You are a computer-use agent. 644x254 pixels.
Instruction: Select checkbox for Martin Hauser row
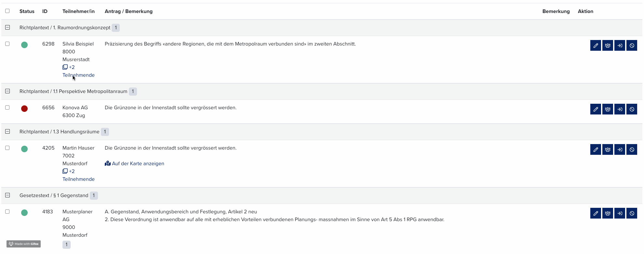tap(7, 148)
